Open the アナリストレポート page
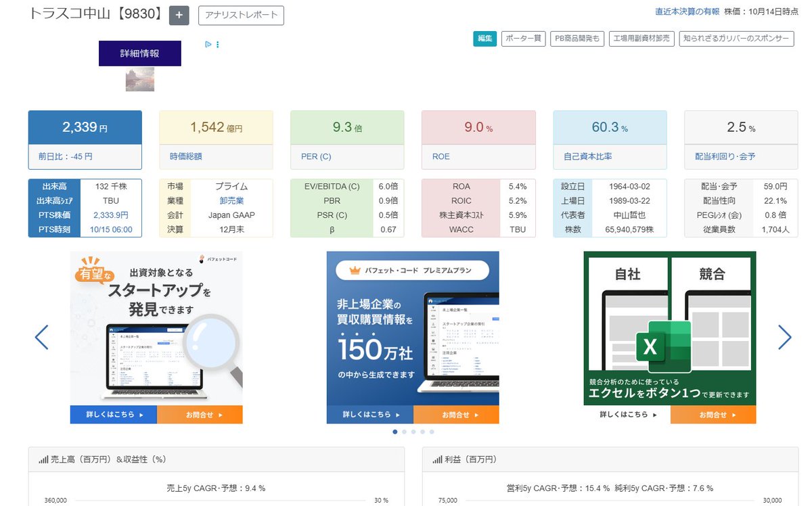Image resolution: width=812 pixels, height=506 pixels. (241, 16)
